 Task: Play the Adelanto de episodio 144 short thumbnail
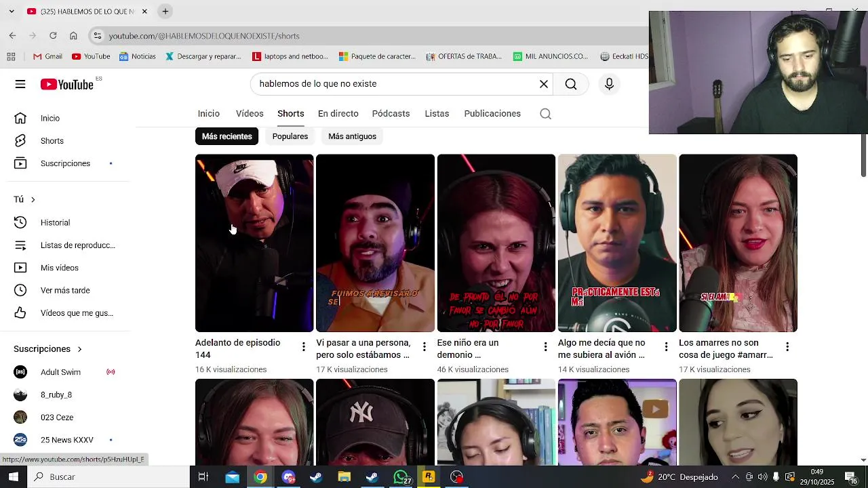(x=254, y=243)
